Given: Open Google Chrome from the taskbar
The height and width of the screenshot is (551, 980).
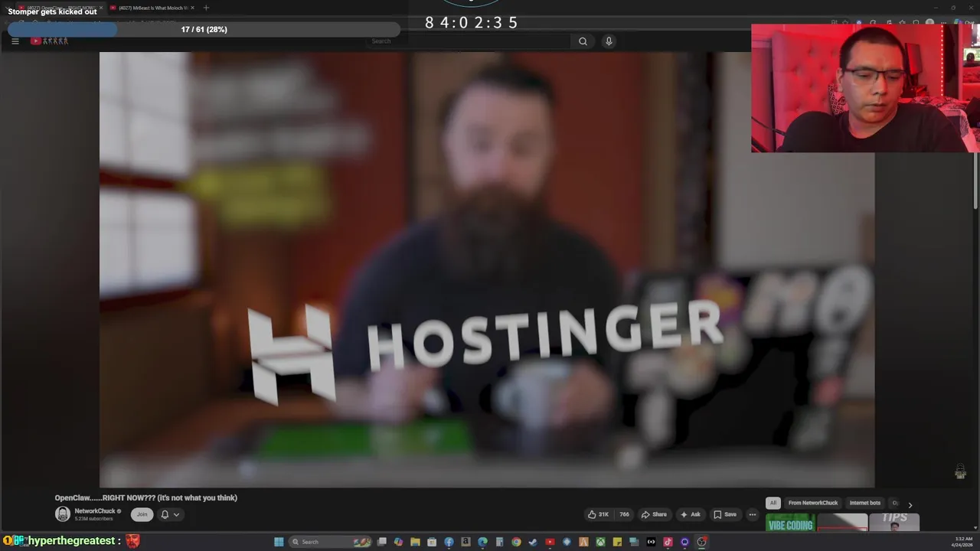Looking at the screenshot, I should click(x=516, y=542).
